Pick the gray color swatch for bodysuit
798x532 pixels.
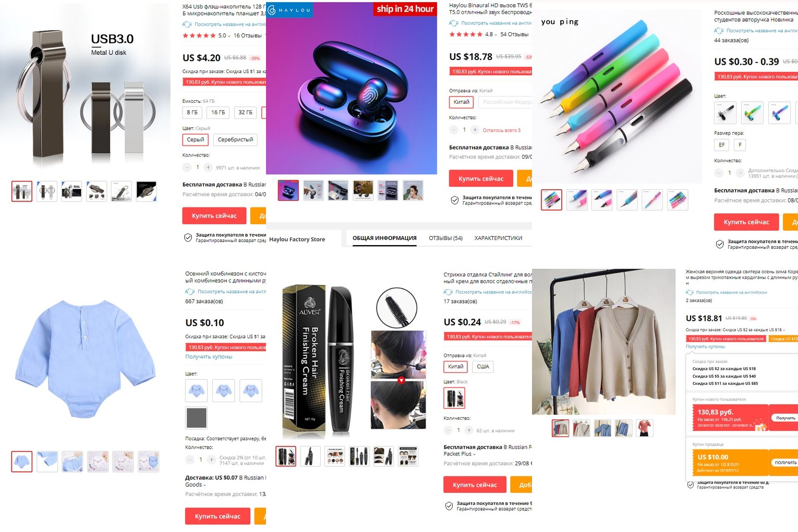tap(197, 418)
